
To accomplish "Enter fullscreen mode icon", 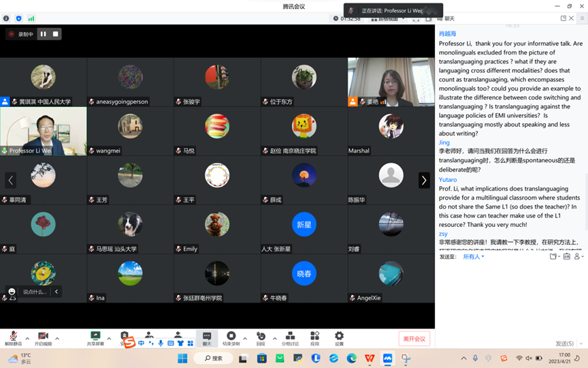I will coord(416,18).
